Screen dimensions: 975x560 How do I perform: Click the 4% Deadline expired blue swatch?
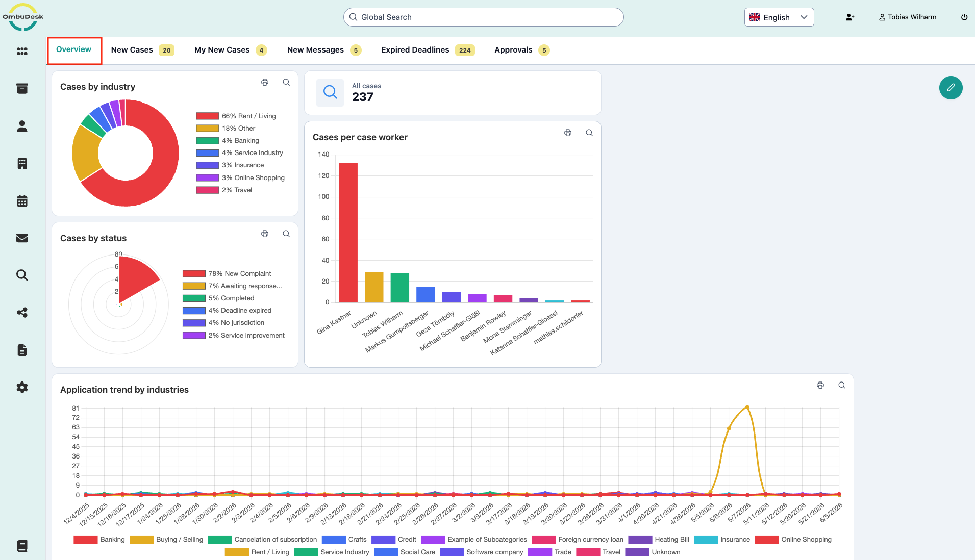pyautogui.click(x=194, y=311)
